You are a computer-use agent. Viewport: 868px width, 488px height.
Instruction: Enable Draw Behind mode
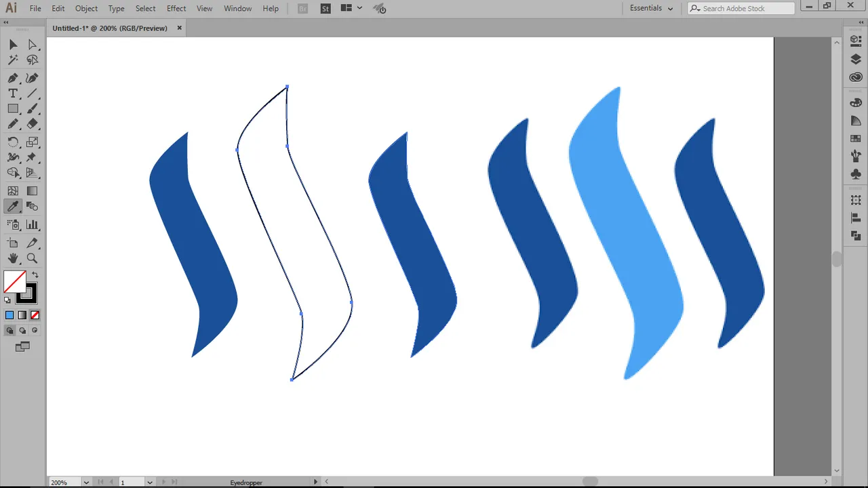[22, 331]
